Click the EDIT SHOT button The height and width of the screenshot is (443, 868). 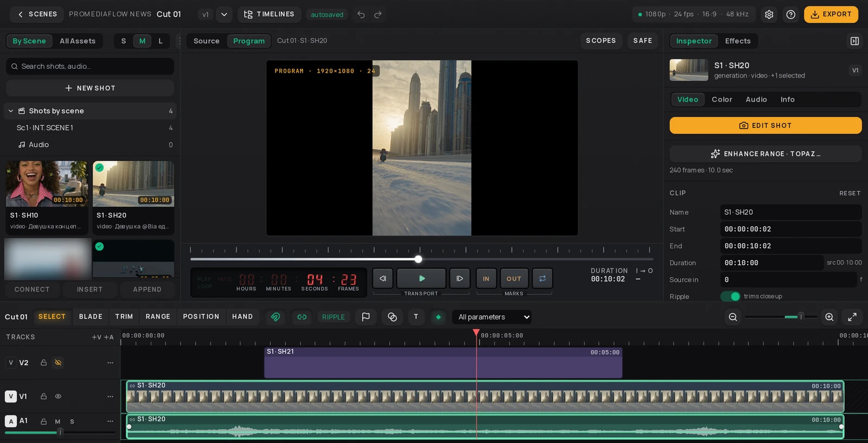pos(765,125)
